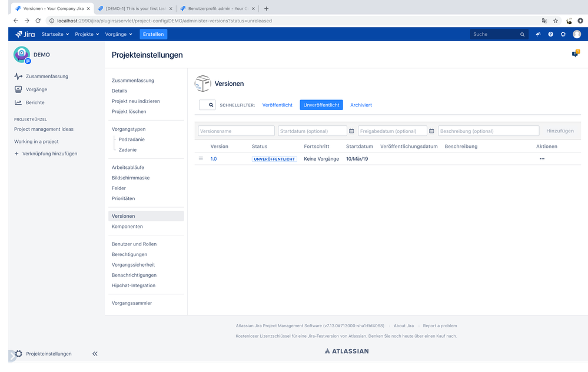Open the feedback megaphone icon
Screen dimensions: 588x372
click(538, 34)
